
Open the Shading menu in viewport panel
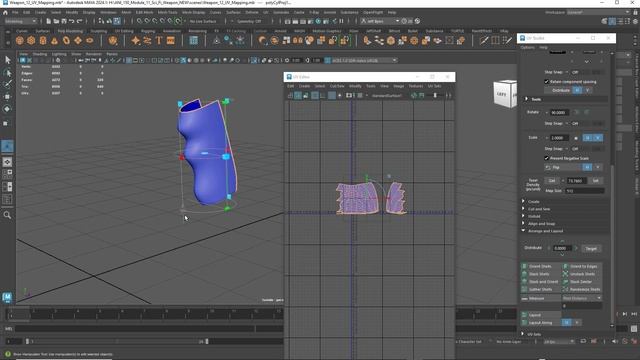pos(40,54)
